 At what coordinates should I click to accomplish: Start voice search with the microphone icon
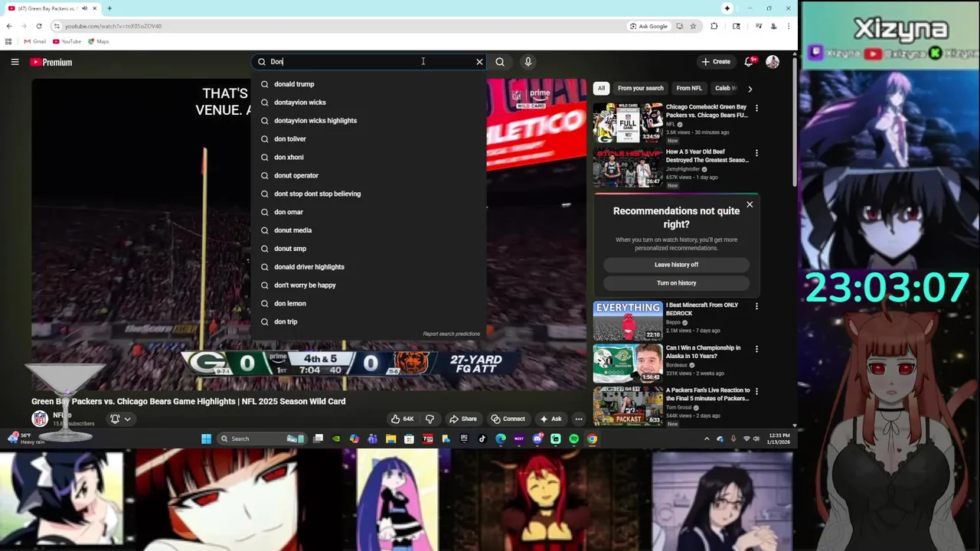coord(528,62)
